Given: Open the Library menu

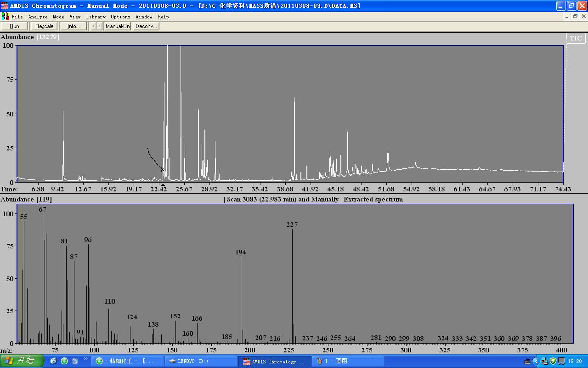Looking at the screenshot, I should 96,17.
